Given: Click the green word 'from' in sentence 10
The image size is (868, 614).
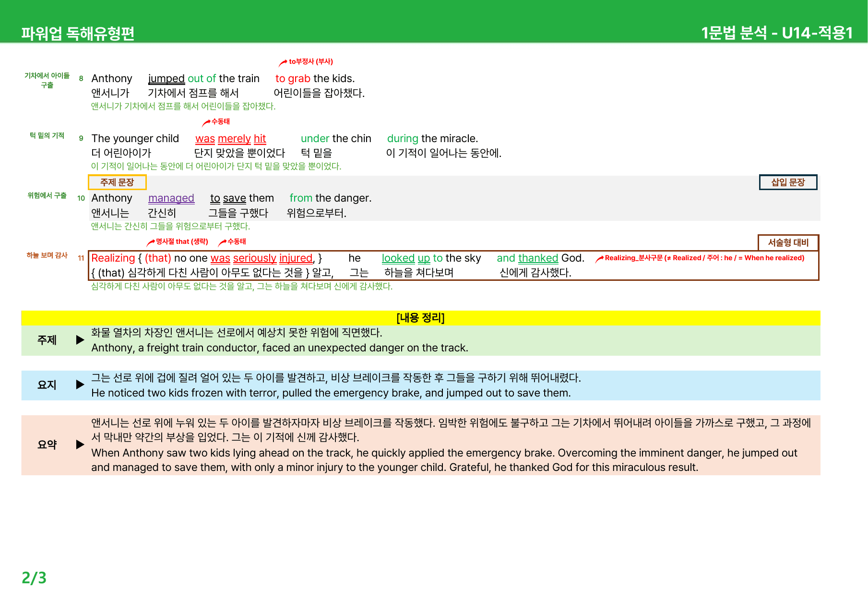Looking at the screenshot, I should tap(301, 198).
